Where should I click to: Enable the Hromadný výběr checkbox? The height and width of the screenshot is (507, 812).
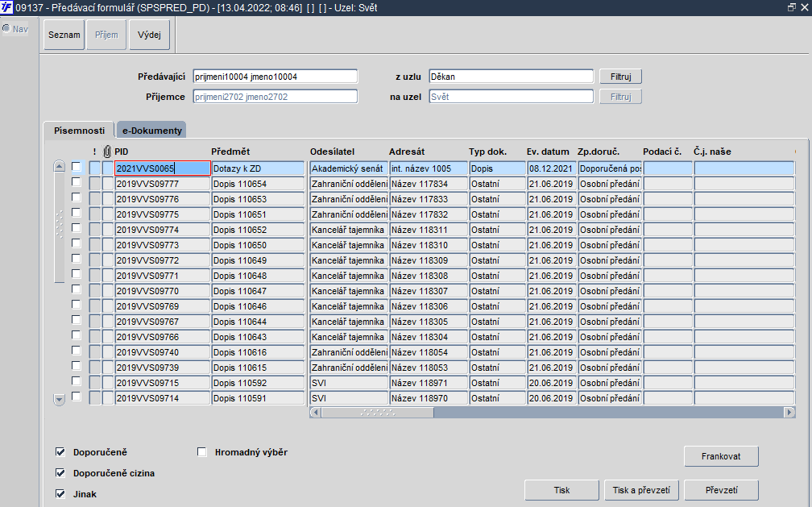202,452
